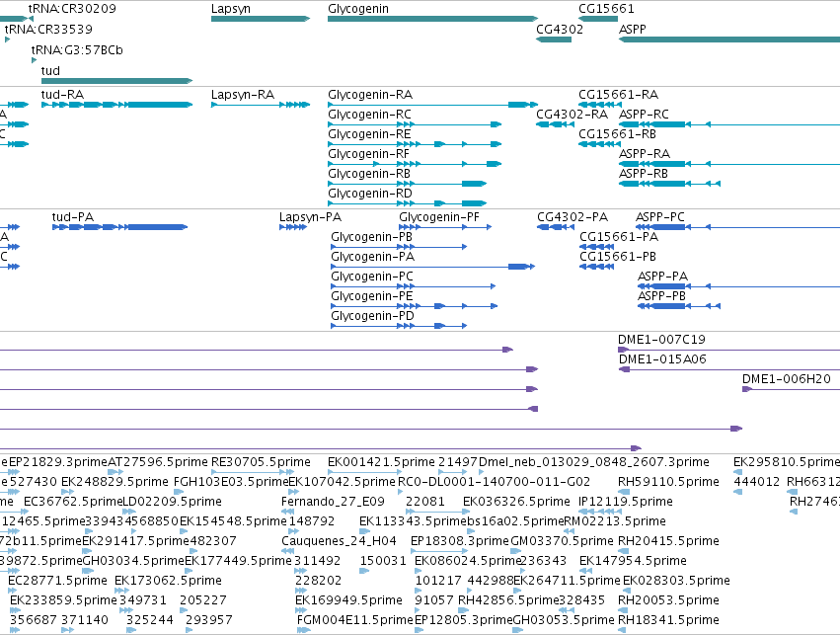Select the DME1-006H20 clone label
840x635 pixels.
[787, 379]
